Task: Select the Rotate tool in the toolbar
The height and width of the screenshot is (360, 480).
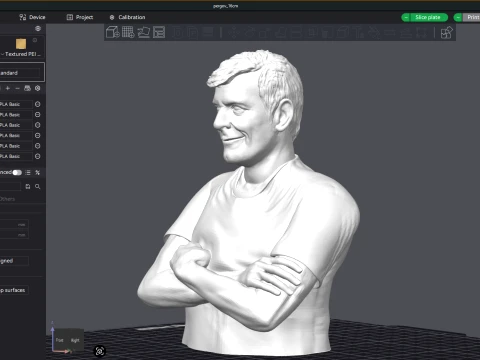Action: tap(249, 32)
